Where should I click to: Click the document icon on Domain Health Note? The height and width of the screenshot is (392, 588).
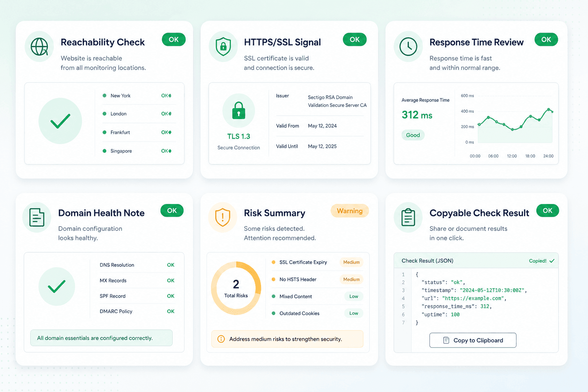point(37,217)
